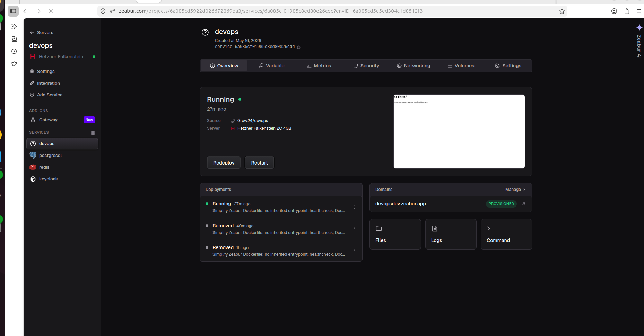Open the Grow24/devops source repository link
Screen dimensions: 644x336
point(253,121)
